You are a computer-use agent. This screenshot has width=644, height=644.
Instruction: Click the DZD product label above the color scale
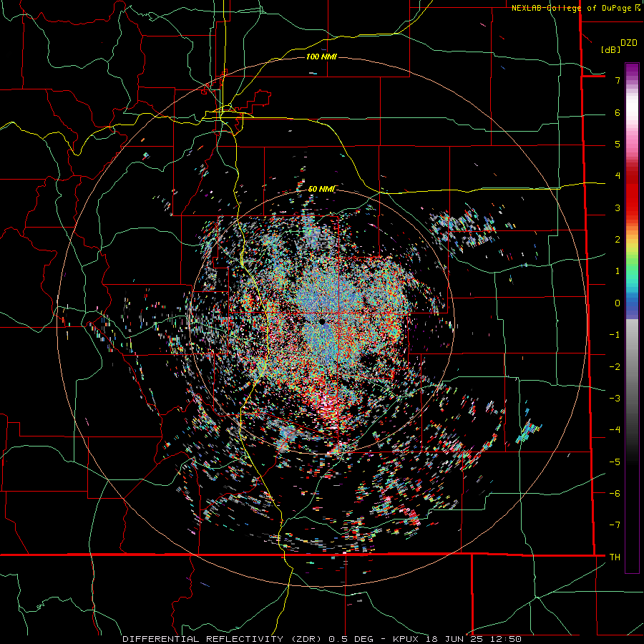point(629,43)
